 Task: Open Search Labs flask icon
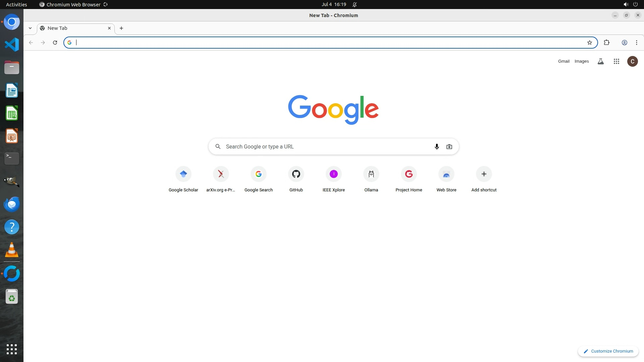click(600, 61)
